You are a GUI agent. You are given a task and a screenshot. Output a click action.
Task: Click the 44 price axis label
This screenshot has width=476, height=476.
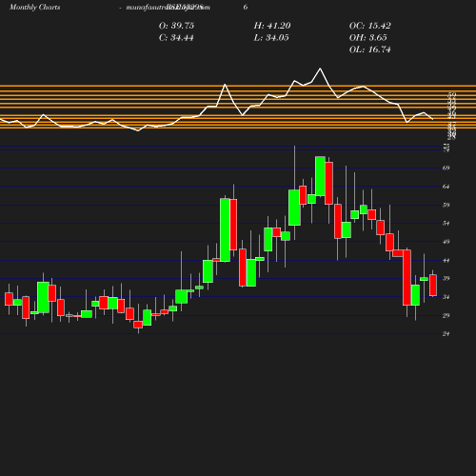tap(446, 261)
